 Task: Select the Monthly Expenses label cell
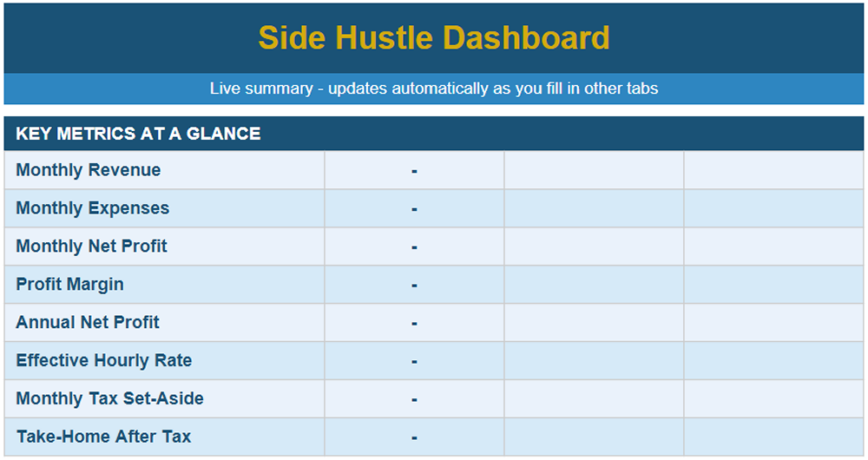(x=164, y=208)
